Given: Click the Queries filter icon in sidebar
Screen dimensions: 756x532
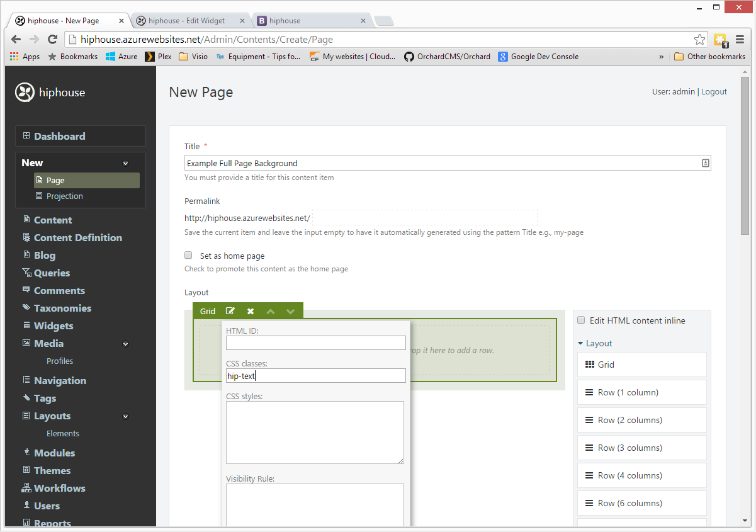Looking at the screenshot, I should pos(26,273).
